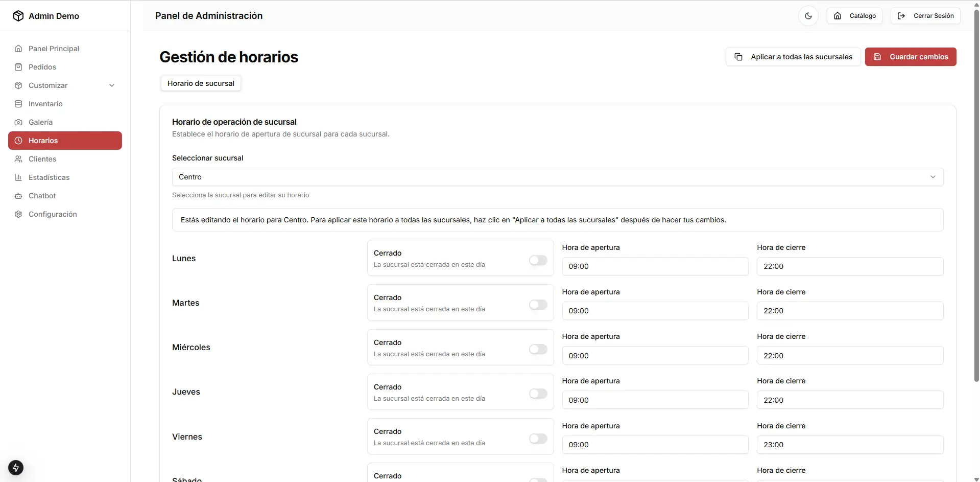Image resolution: width=980 pixels, height=482 pixels.
Task: Expand the Customizar submenu chevron
Action: [112, 85]
